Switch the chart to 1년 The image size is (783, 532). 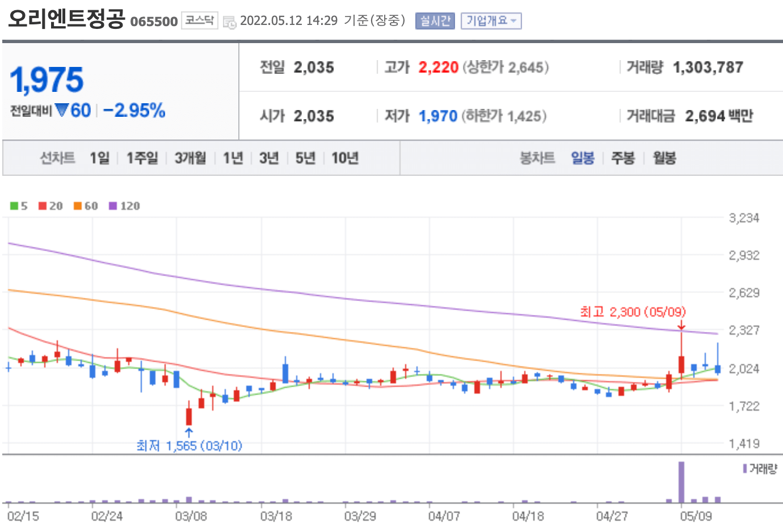(233, 158)
